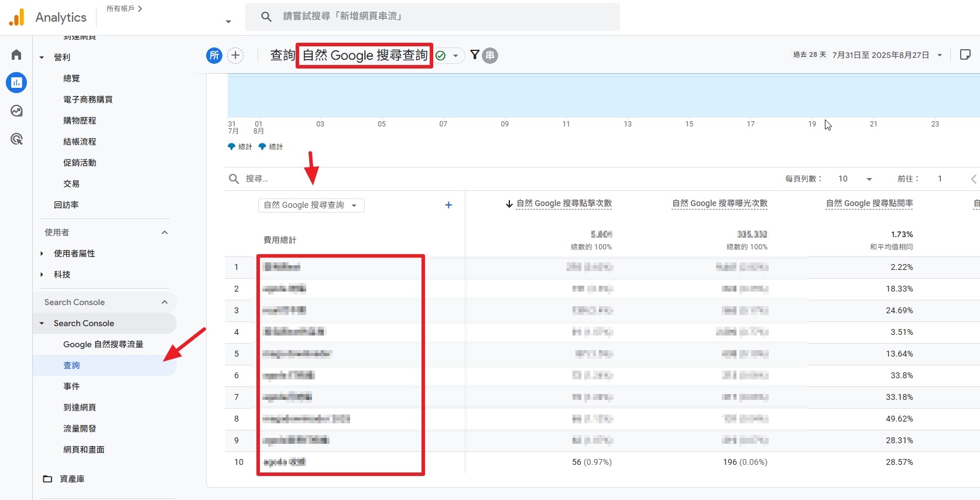Open the Explore icon in left rail
Image resolution: width=980 pixels, height=500 pixels.
tap(16, 111)
